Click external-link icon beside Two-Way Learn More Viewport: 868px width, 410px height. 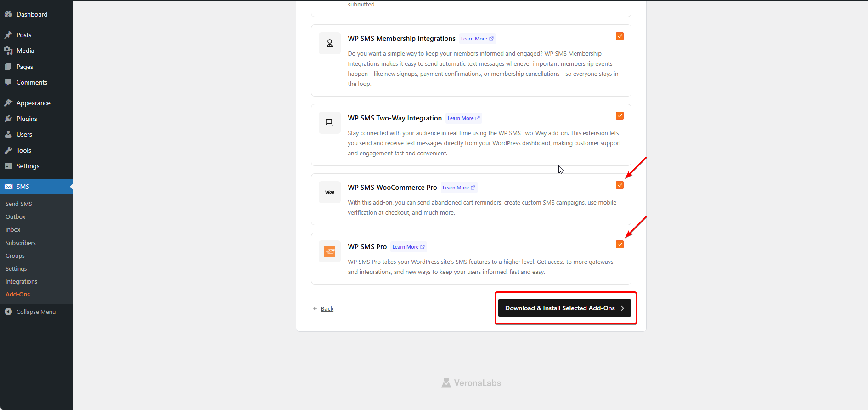coord(478,118)
